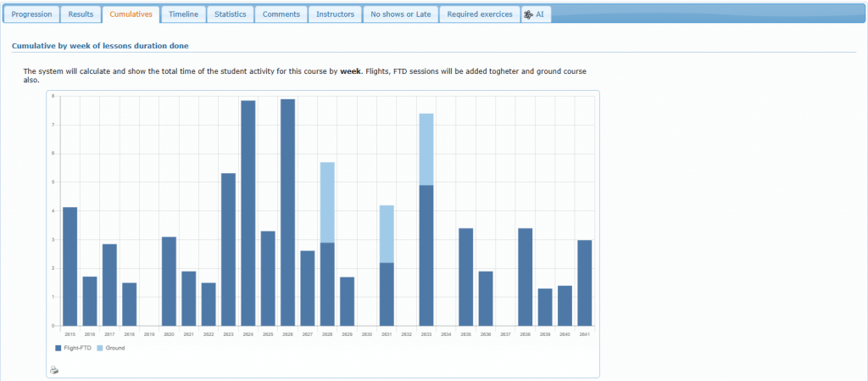This screenshot has height=381, width=868.
Task: Select the Required exercices tab
Action: pos(480,14)
